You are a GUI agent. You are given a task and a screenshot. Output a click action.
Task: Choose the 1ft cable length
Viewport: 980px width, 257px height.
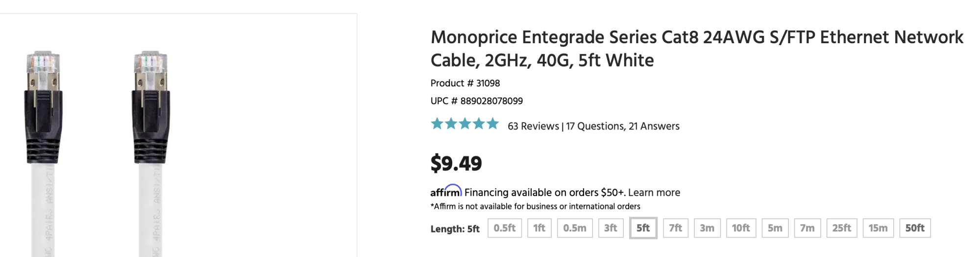[x=539, y=228]
